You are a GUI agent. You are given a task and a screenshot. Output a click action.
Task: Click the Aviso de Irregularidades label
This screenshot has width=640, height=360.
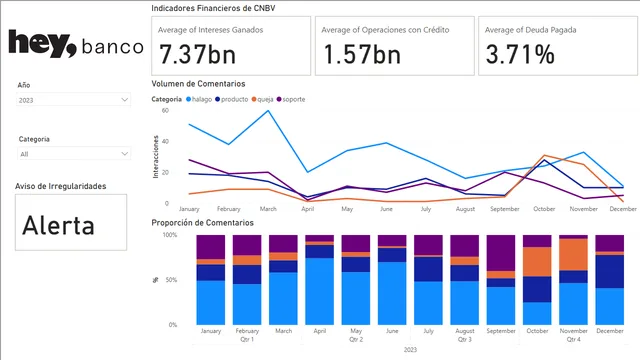pos(60,186)
